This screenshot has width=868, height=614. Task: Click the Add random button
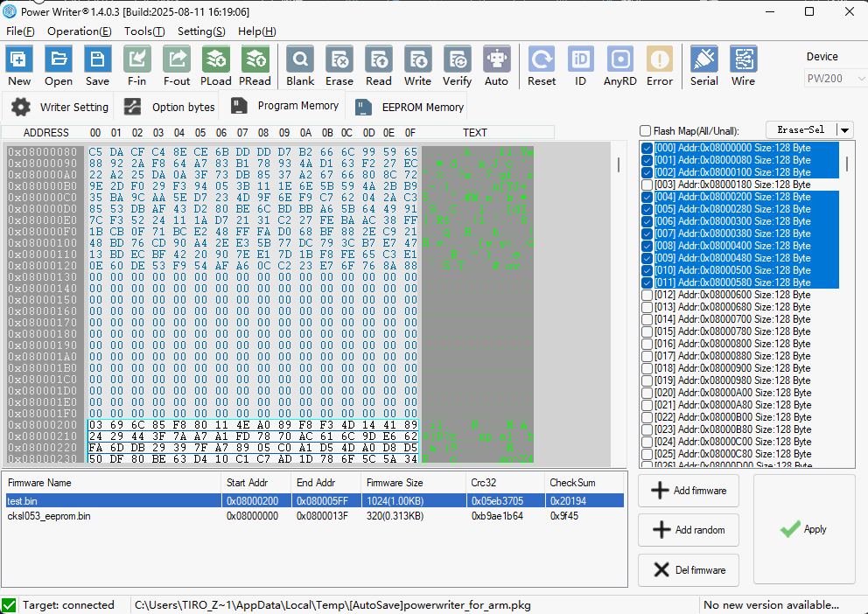click(x=689, y=530)
